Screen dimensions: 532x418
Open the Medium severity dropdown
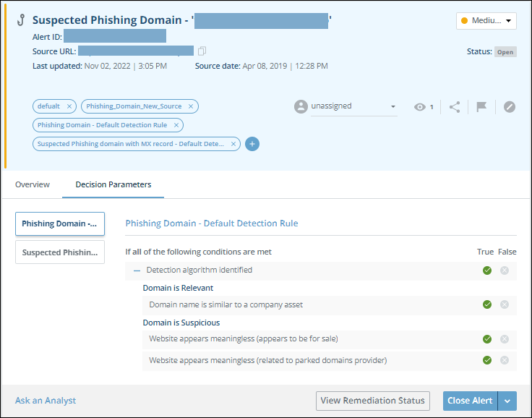486,21
